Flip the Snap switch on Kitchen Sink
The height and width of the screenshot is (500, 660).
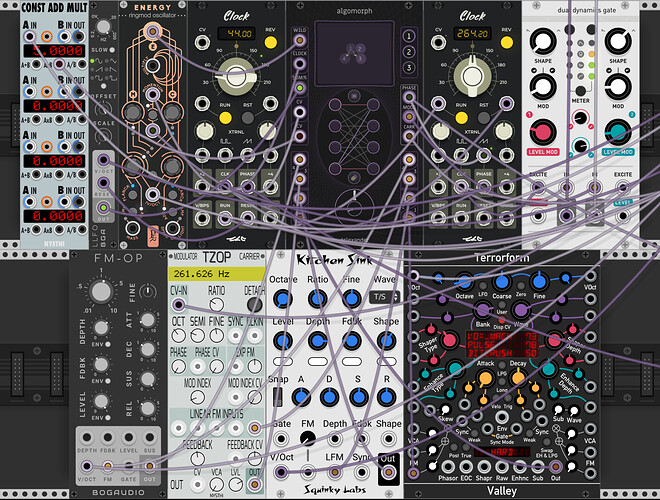coord(278,396)
